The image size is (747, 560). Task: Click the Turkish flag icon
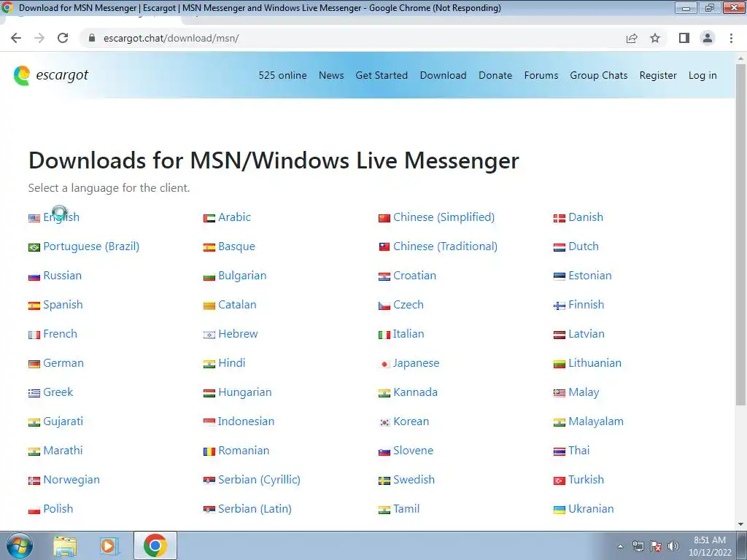[559, 481]
